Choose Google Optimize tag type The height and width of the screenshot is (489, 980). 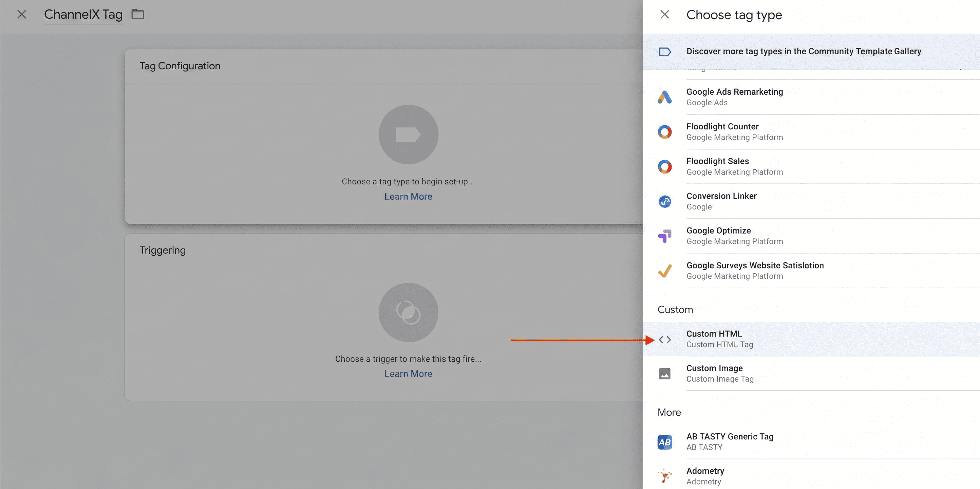click(x=811, y=236)
